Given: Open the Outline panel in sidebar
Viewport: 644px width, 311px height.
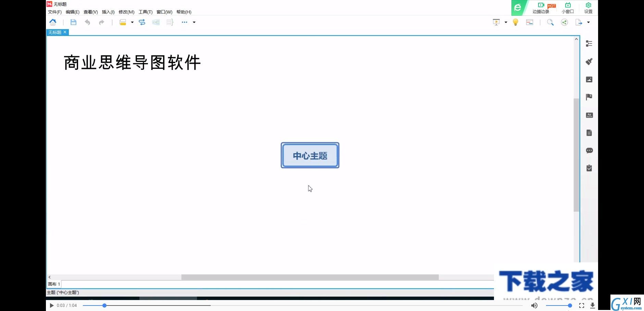Looking at the screenshot, I should click(x=589, y=44).
